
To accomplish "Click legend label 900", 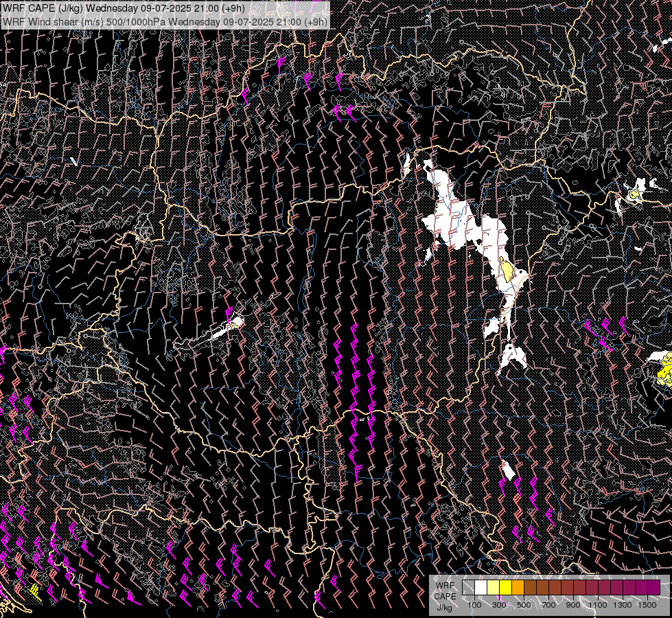I will [573, 605].
